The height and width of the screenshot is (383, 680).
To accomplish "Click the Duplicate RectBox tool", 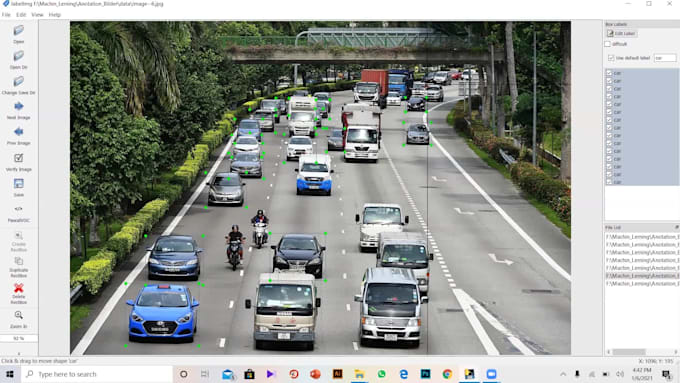I will (19, 267).
